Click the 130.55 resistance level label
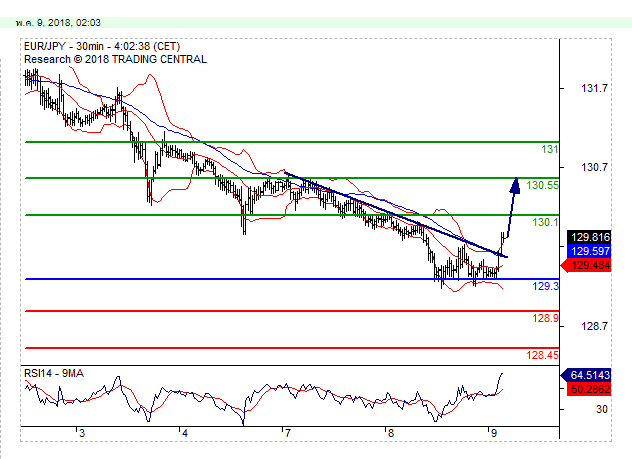This screenshot has width=632, height=459. [x=543, y=185]
